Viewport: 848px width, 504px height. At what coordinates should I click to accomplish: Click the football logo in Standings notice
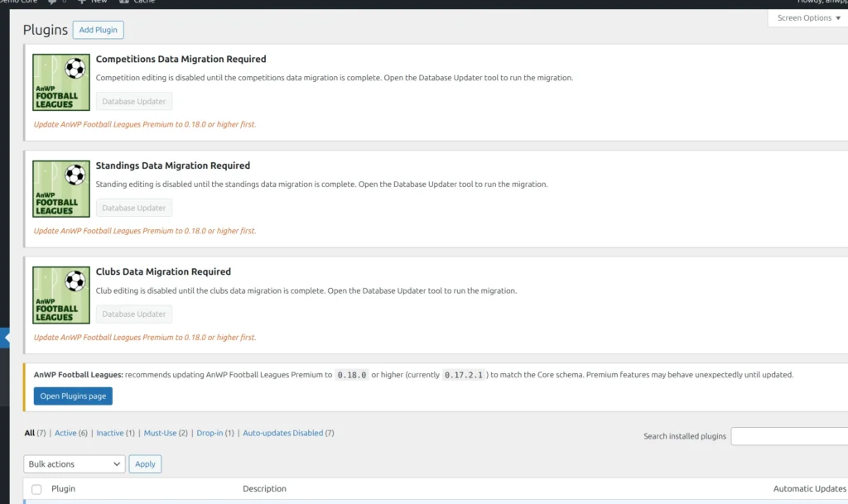pos(61,189)
